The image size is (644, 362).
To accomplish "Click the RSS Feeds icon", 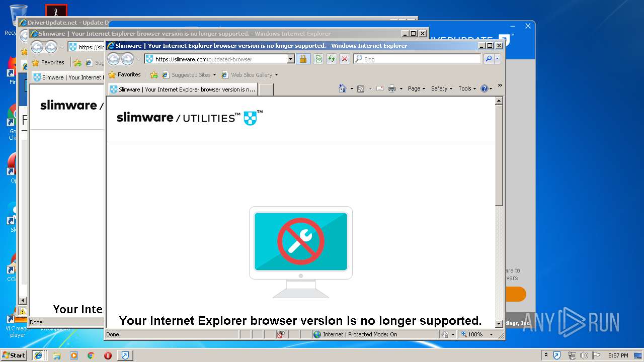I will 361,88.
